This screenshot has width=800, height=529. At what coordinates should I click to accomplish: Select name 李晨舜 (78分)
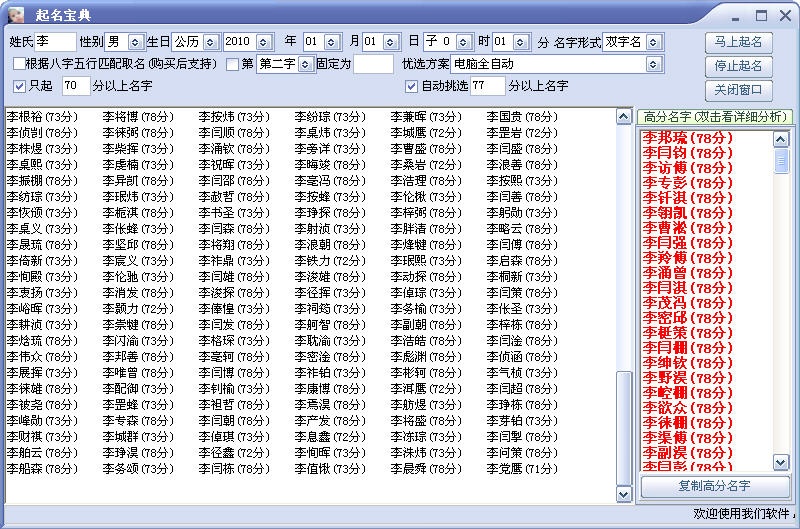(x=426, y=469)
